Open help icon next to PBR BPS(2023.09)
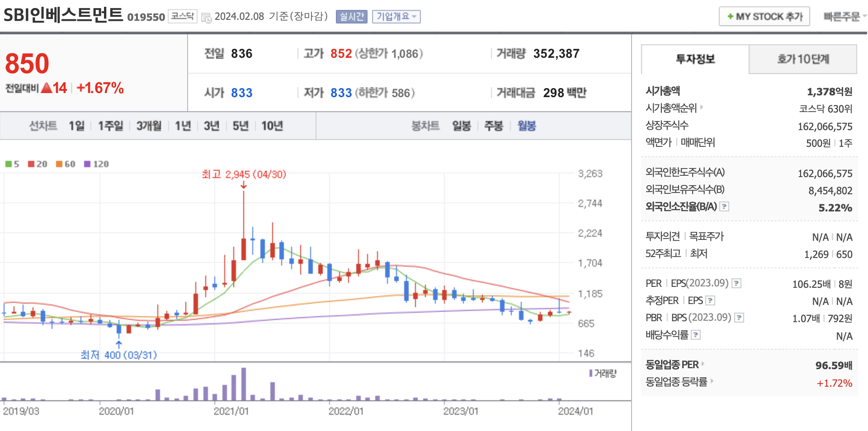Viewport: 868px width, 431px height. click(739, 318)
